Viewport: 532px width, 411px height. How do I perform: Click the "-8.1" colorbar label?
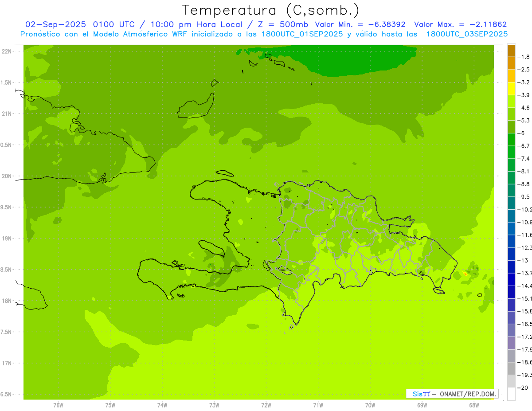[524, 172]
